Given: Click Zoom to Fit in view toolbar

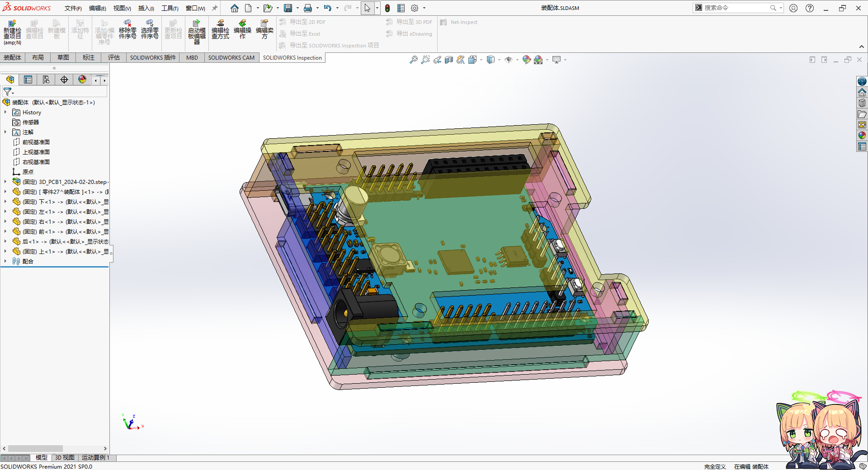Looking at the screenshot, I should point(413,60).
